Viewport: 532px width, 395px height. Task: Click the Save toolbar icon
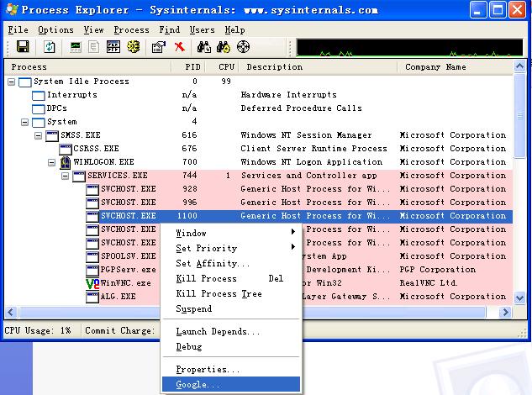23,47
